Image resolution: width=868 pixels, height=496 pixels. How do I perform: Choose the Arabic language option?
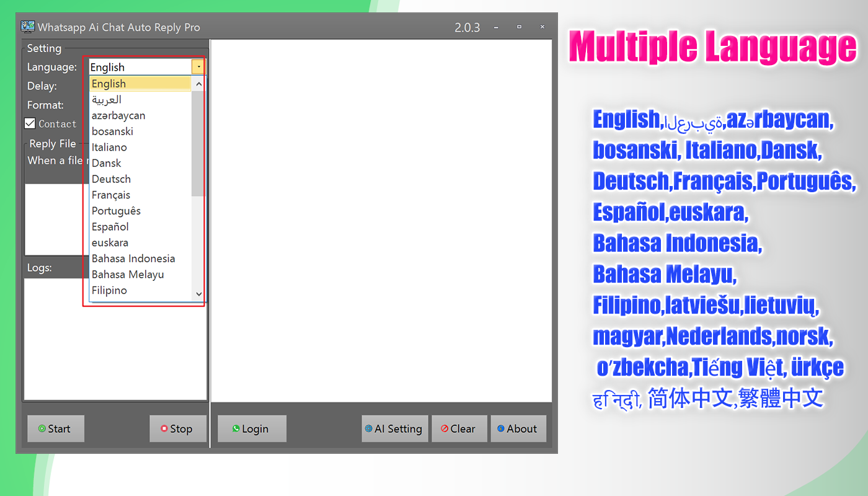click(141, 100)
